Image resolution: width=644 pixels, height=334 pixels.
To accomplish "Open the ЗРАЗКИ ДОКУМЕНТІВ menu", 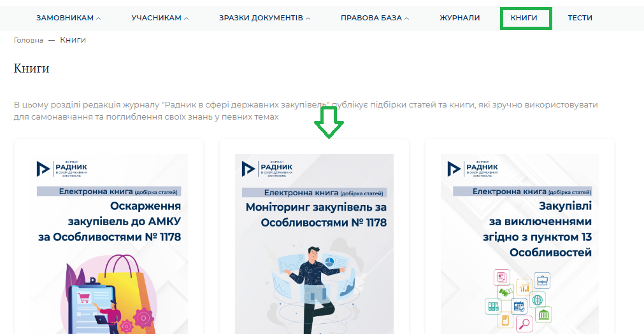I will (x=261, y=18).
